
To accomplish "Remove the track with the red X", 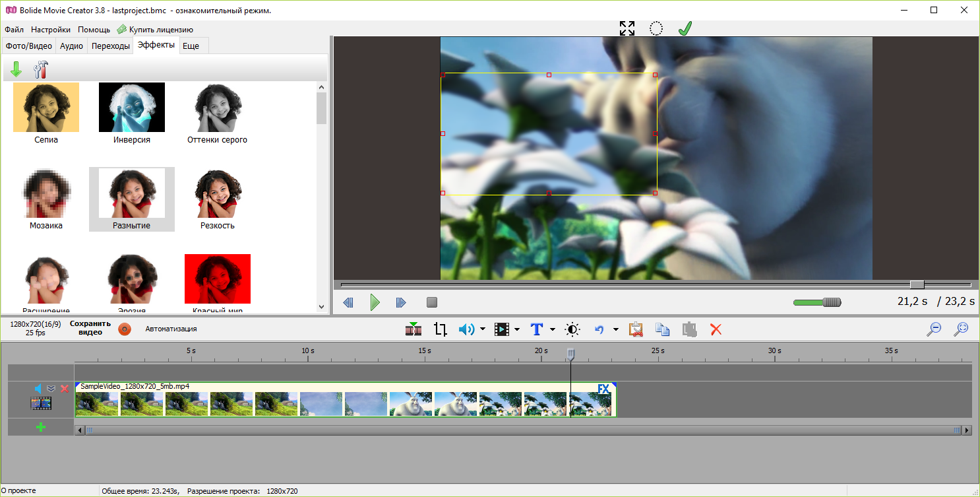I will pyautogui.click(x=65, y=388).
